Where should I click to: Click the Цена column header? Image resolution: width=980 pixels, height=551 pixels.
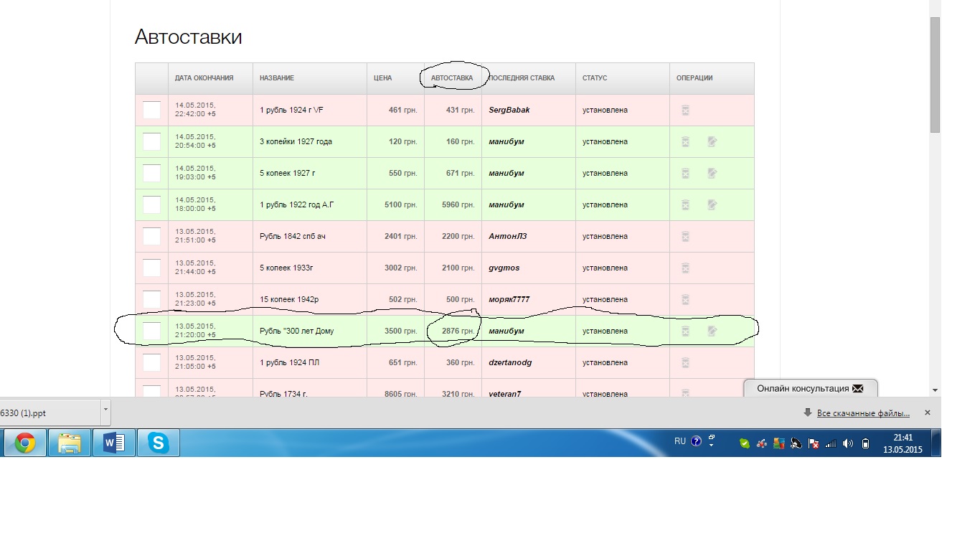pos(383,78)
